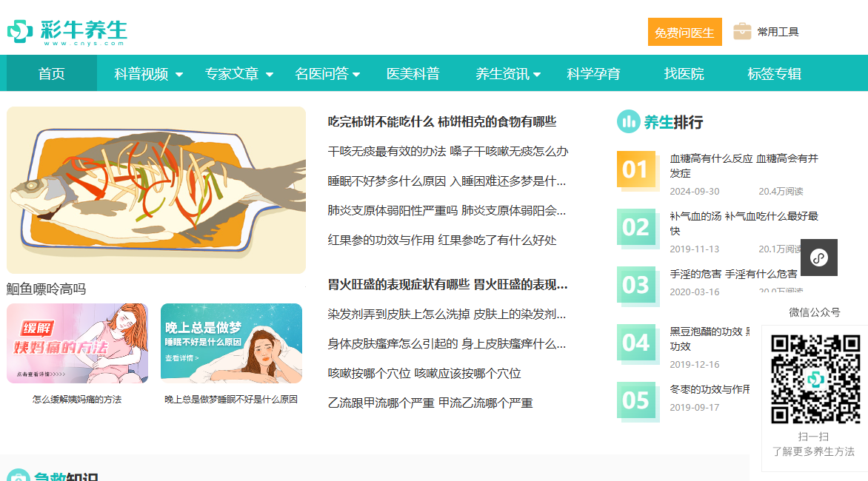
Task: Click the briefcase 常用工具 icon
Action: (741, 32)
